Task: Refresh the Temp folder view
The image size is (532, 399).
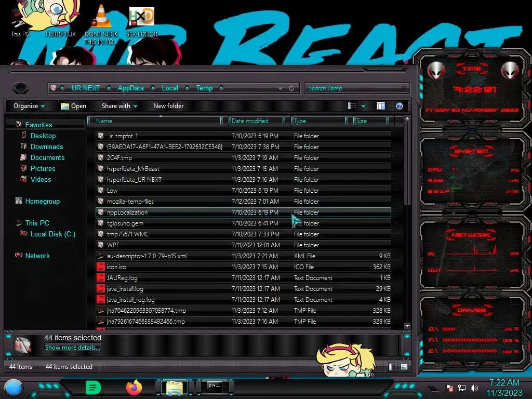Action: coord(291,88)
